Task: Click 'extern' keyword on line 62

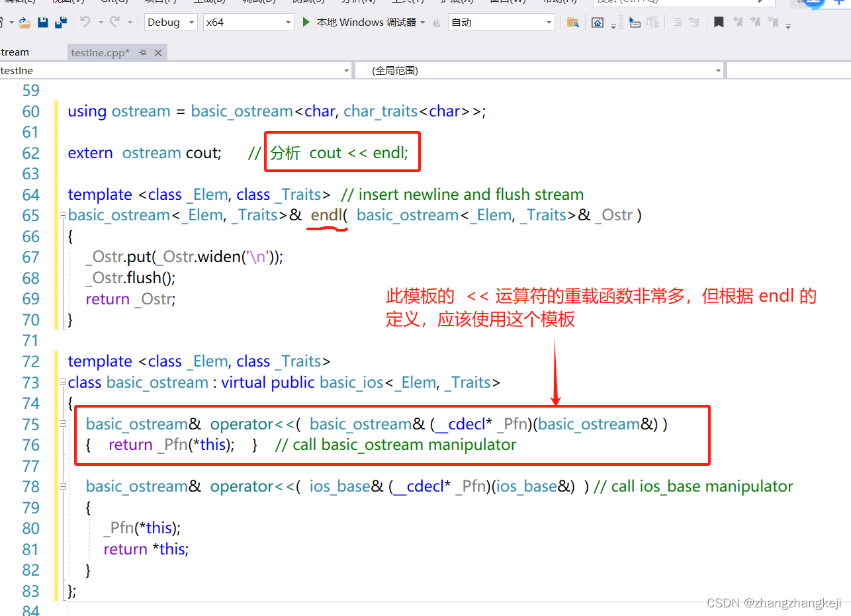Action: tap(90, 153)
